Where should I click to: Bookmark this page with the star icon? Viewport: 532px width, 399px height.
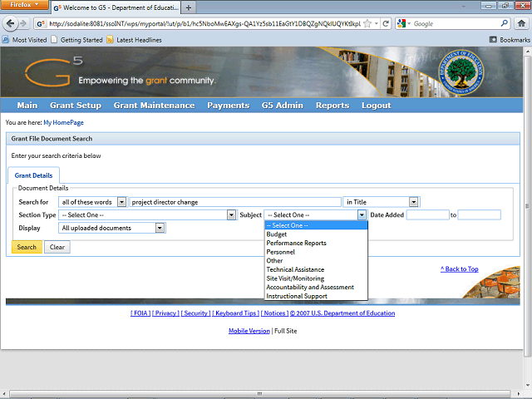(x=367, y=23)
